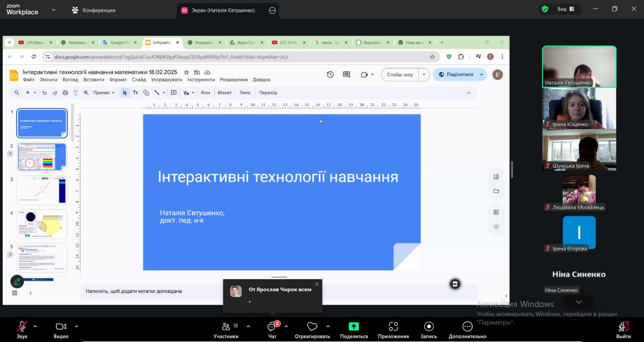Image resolution: width=644 pixels, height=342 pixels.
Task: Select slide 3 thumbnail with graph
Action: tap(42, 190)
